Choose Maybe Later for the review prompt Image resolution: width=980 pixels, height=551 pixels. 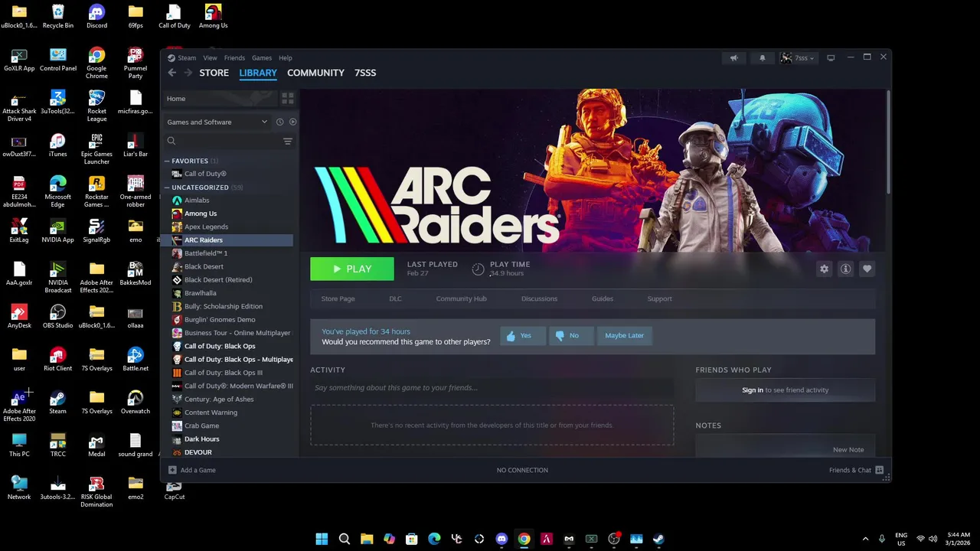coord(624,335)
